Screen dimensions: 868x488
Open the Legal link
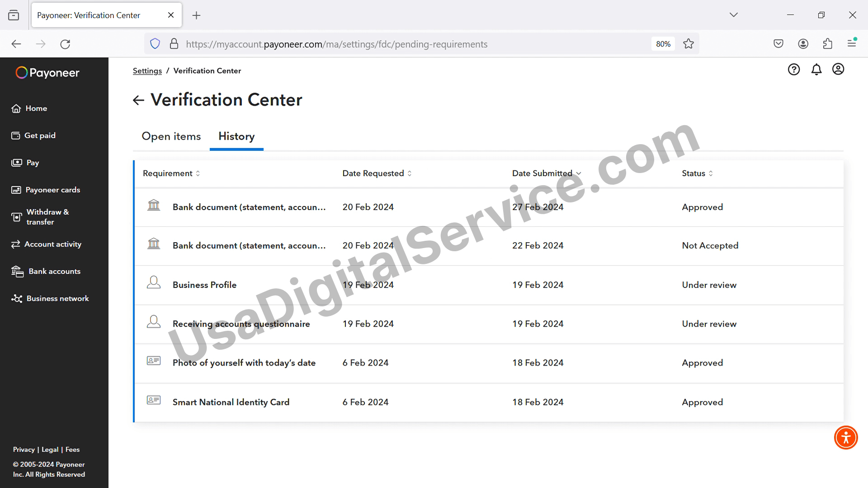click(x=50, y=450)
